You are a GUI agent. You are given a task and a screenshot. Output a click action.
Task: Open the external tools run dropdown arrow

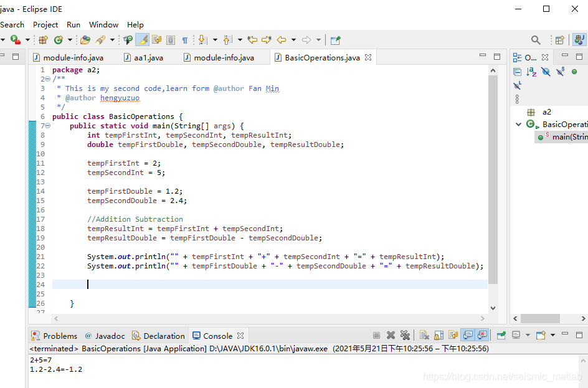[27, 40]
